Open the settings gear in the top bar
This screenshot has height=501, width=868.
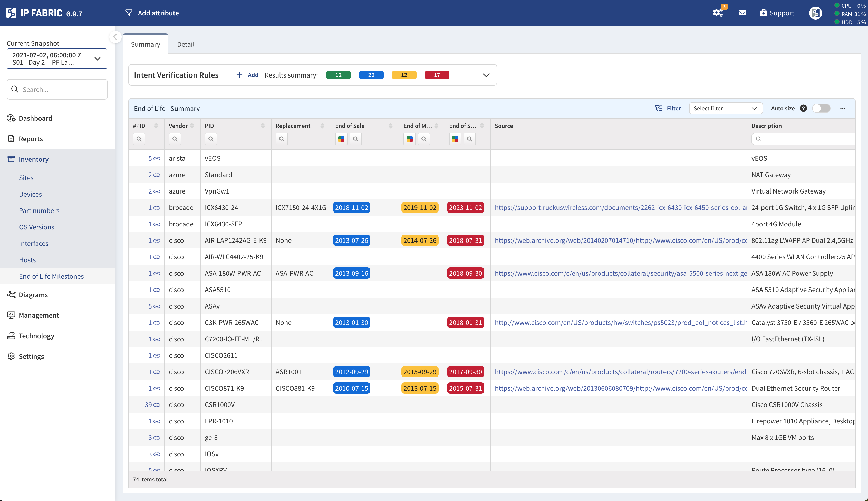pyautogui.click(x=718, y=13)
